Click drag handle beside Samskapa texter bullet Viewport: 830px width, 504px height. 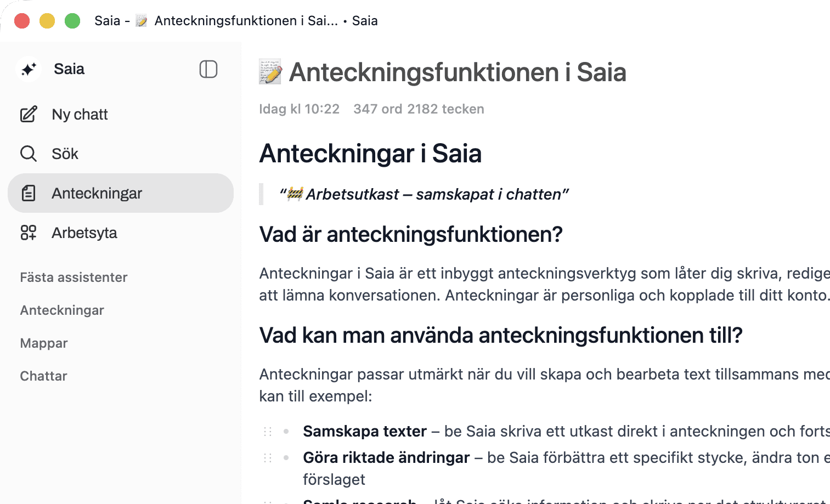[268, 432]
